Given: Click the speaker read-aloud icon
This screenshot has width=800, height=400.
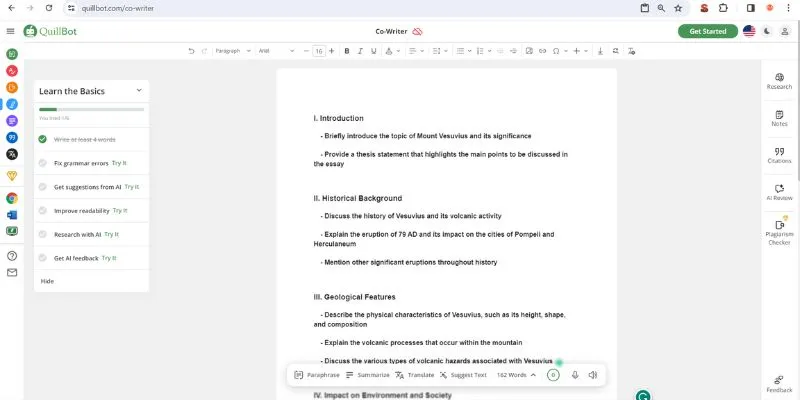Looking at the screenshot, I should tap(592, 375).
